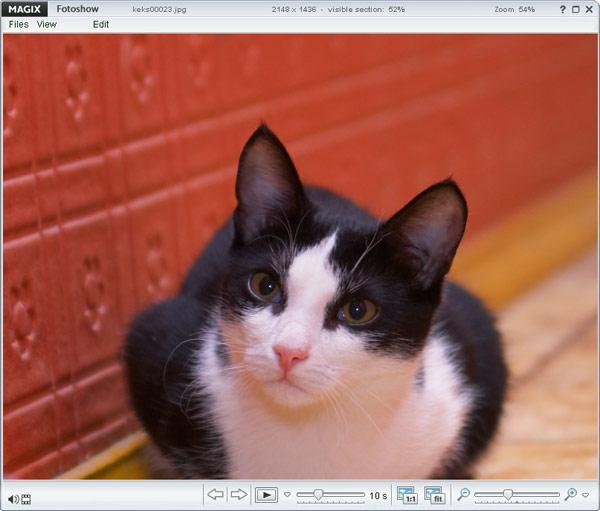Toggle the sound speaker icon
This screenshot has width=600, height=511.
tap(13, 499)
